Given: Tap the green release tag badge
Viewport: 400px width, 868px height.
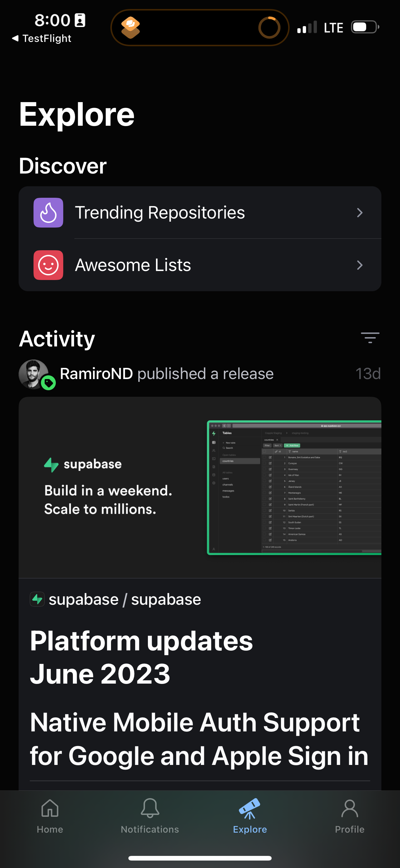Looking at the screenshot, I should tap(48, 383).
